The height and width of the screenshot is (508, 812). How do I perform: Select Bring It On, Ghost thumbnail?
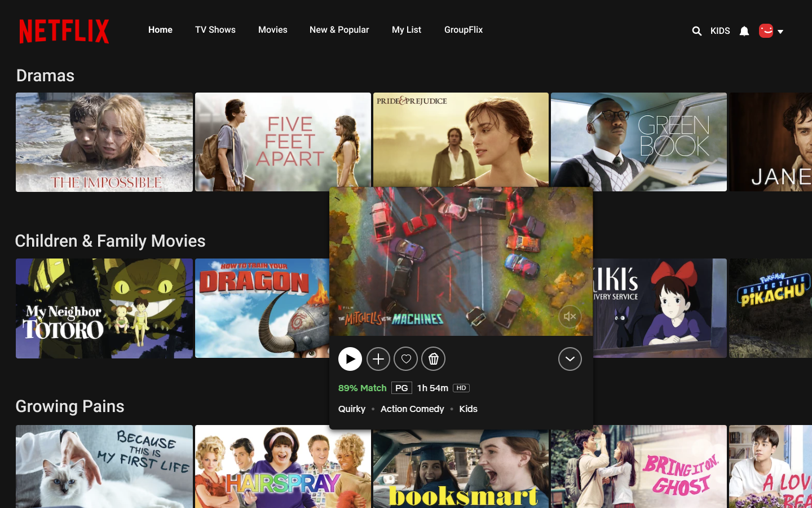[x=639, y=467]
